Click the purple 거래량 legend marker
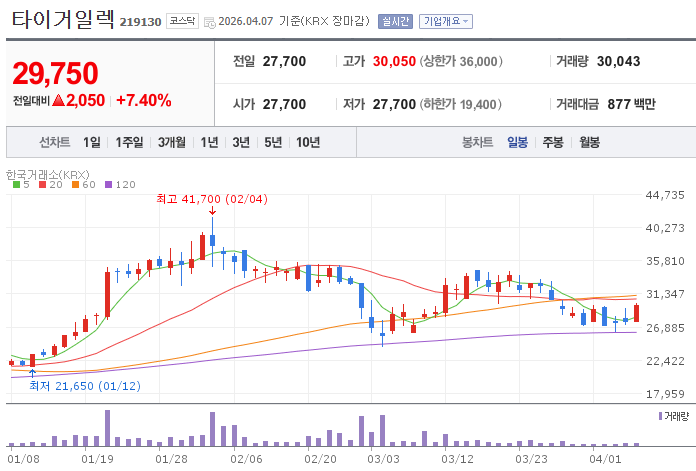The image size is (696, 471). [x=660, y=416]
